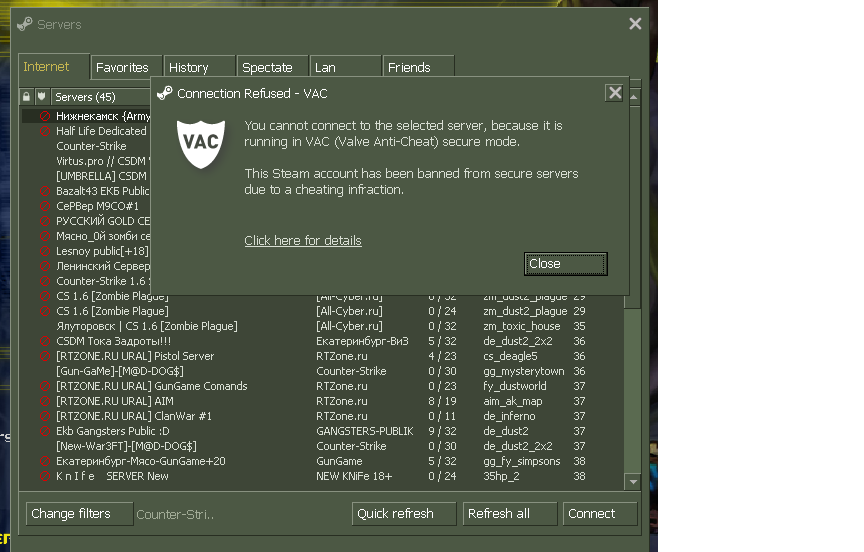Sort by the password lock column icon

click(x=26, y=97)
